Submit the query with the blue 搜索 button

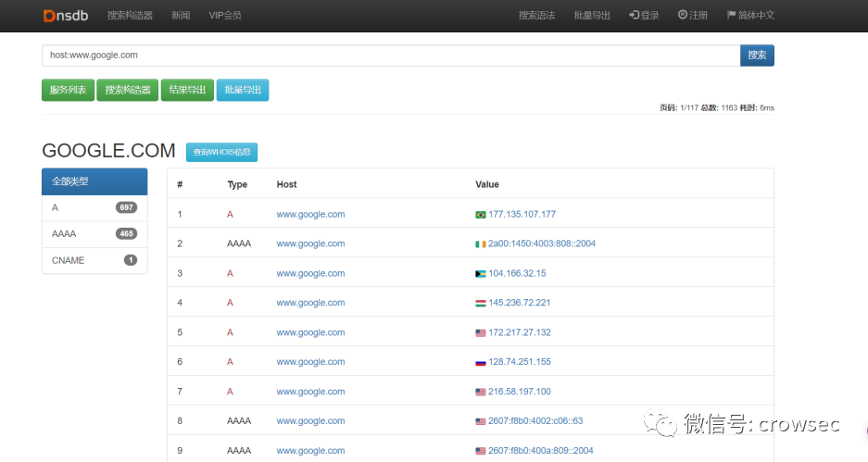pos(757,56)
